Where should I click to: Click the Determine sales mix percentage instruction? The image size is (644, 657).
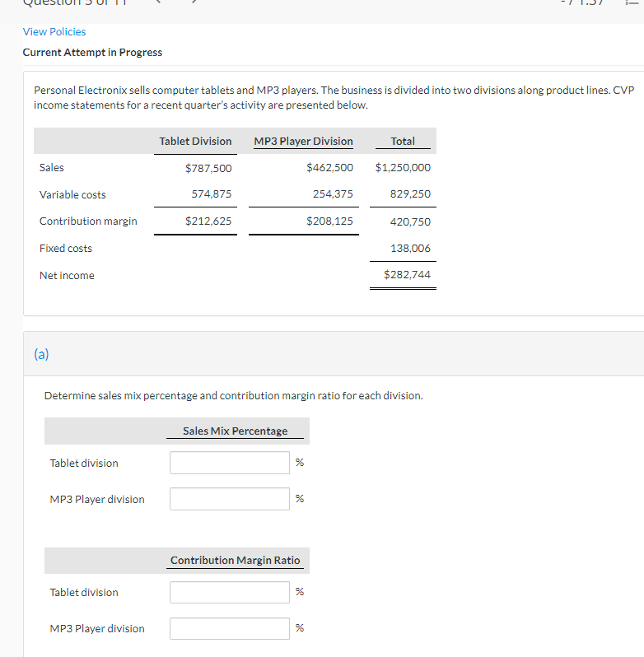233,396
